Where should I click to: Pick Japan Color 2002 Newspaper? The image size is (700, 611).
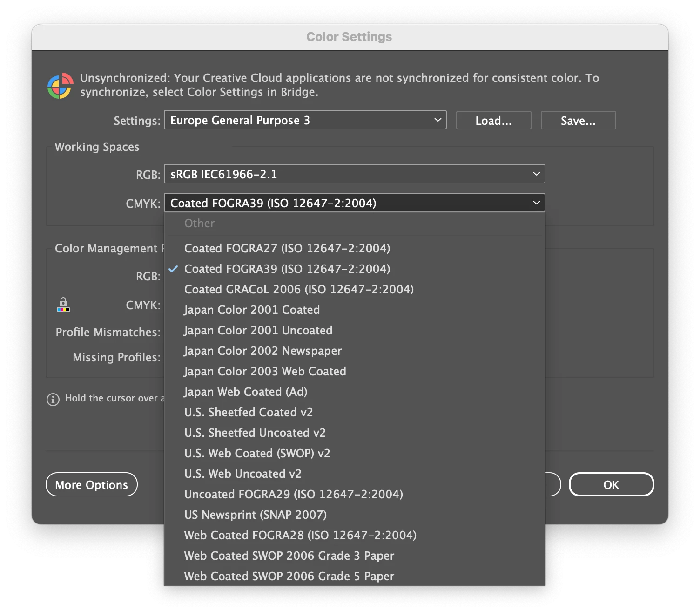pos(355,351)
